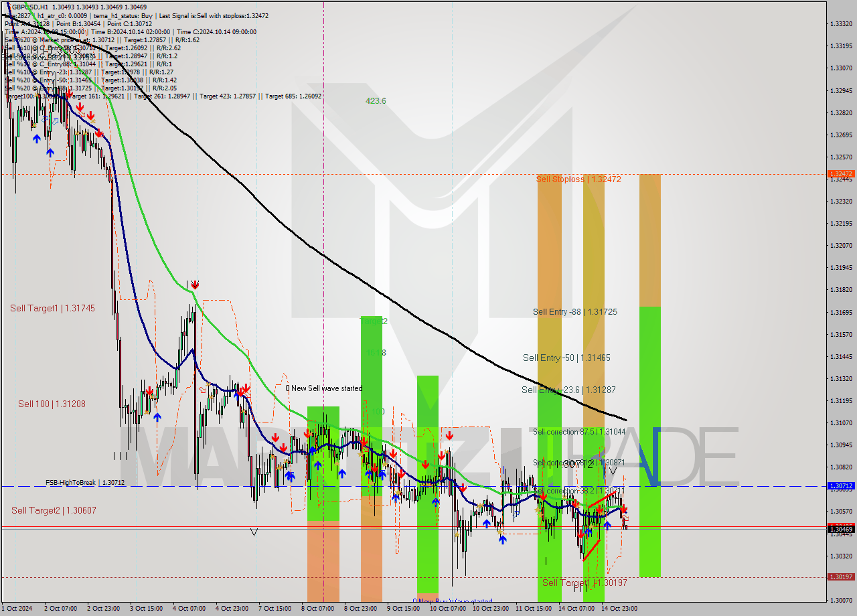Click the '4 Oct 07:00' time axis label
The image size is (857, 616).
(188, 609)
